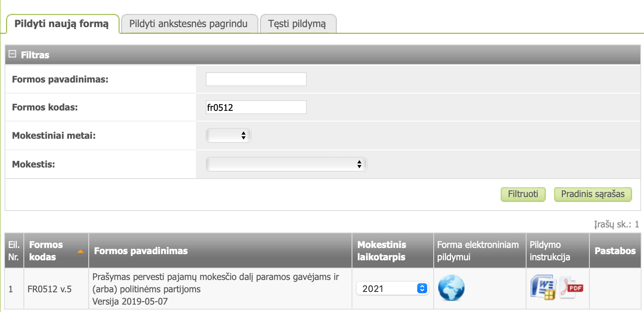
Task: Expand the Mokestis dropdown list
Action: pyautogui.click(x=286, y=164)
